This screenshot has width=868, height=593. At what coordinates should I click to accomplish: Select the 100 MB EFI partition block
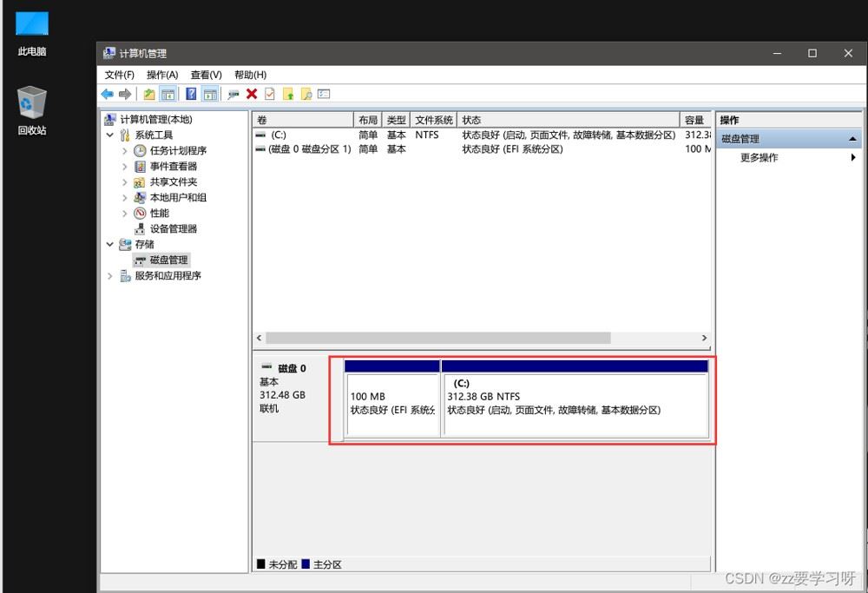click(392, 399)
